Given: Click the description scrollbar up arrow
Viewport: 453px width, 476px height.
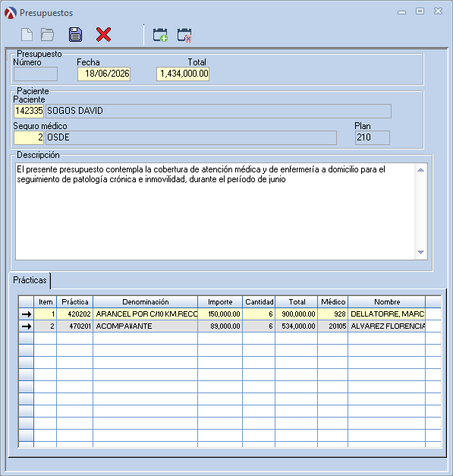Looking at the screenshot, I should point(420,170).
